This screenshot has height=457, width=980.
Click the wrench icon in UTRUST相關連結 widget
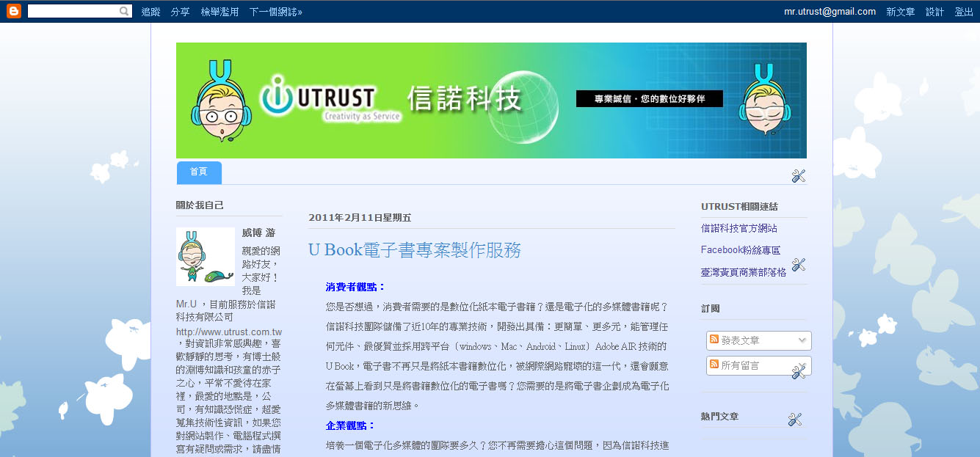[x=799, y=265]
